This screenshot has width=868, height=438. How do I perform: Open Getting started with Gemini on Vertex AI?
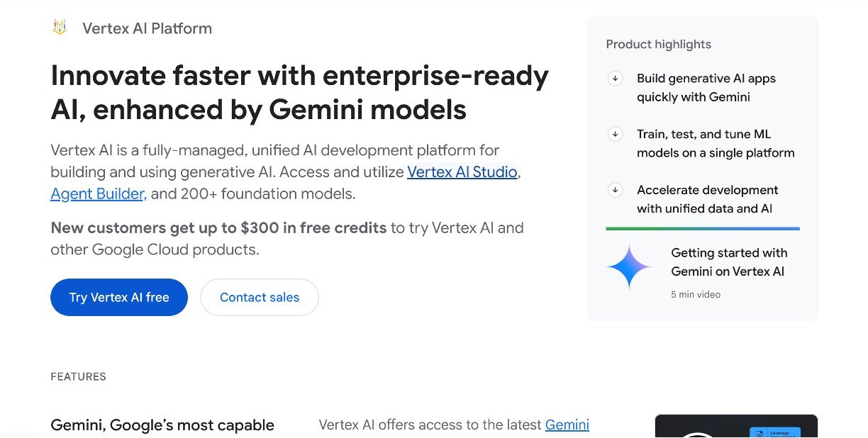click(x=728, y=262)
